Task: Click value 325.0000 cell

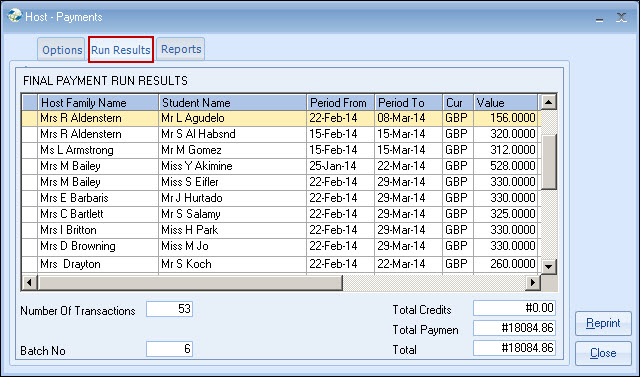Action: (x=505, y=214)
